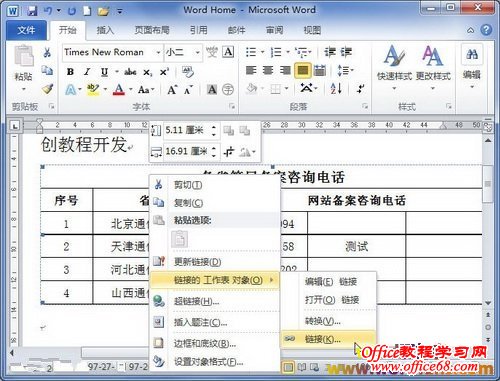Choose Links (K) in submenu
Image resolution: width=500 pixels, height=381 pixels.
click(329, 339)
